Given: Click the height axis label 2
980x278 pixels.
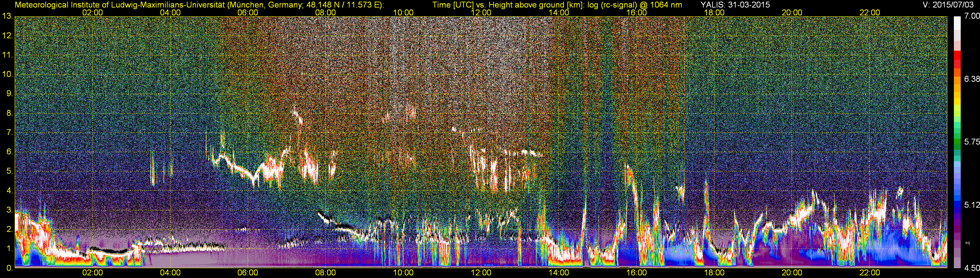Looking at the screenshot, I should (x=9, y=229).
